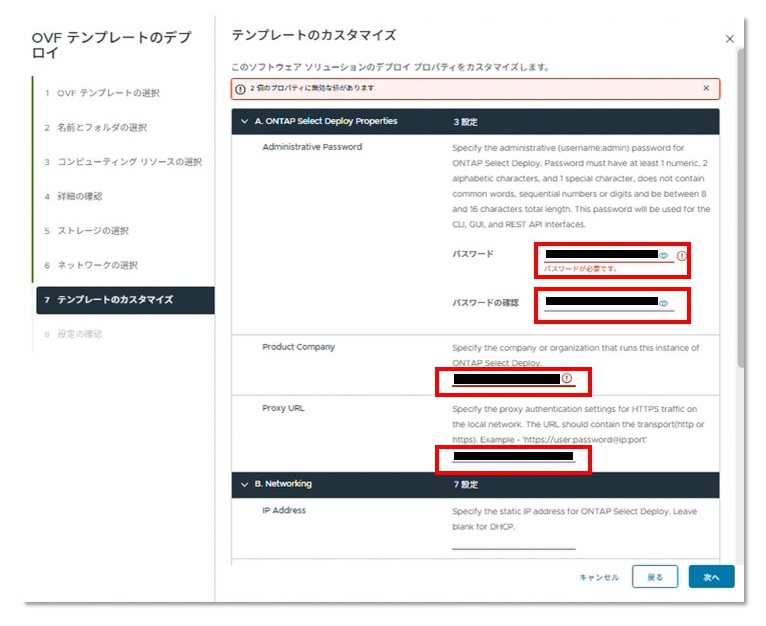Image resolution: width=766 pixels, height=626 pixels.
Task: Click the error icon beside the password field
Action: point(681,256)
